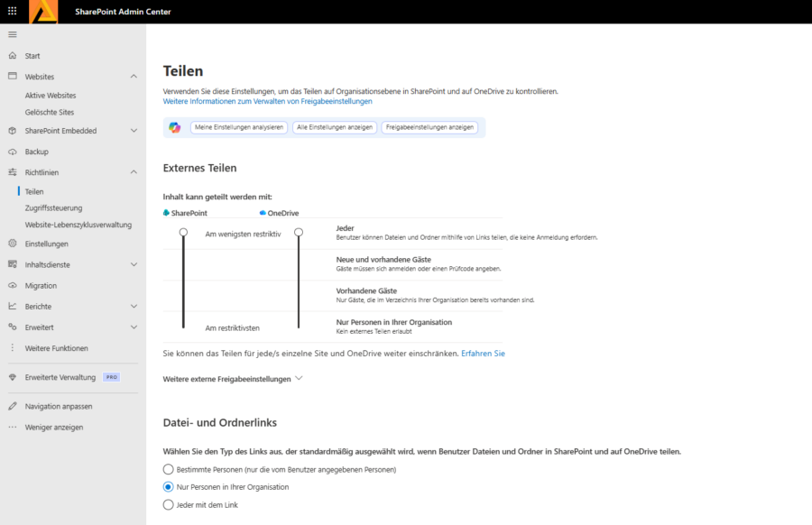Click the Einstellungen gear icon
Viewport: 812px width, 525px height.
[13, 244]
